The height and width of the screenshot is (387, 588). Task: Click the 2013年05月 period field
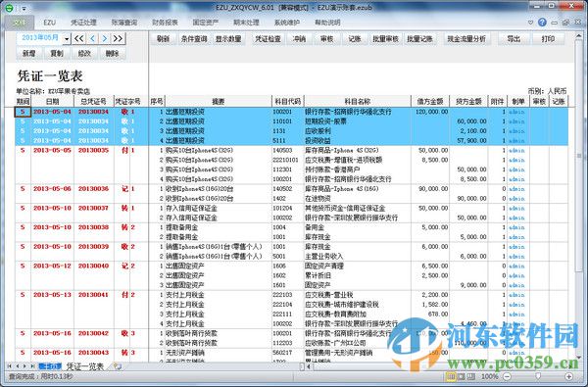click(x=39, y=38)
